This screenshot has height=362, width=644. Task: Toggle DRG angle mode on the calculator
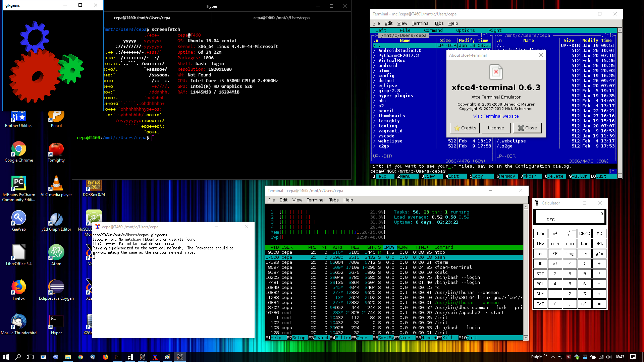click(599, 243)
